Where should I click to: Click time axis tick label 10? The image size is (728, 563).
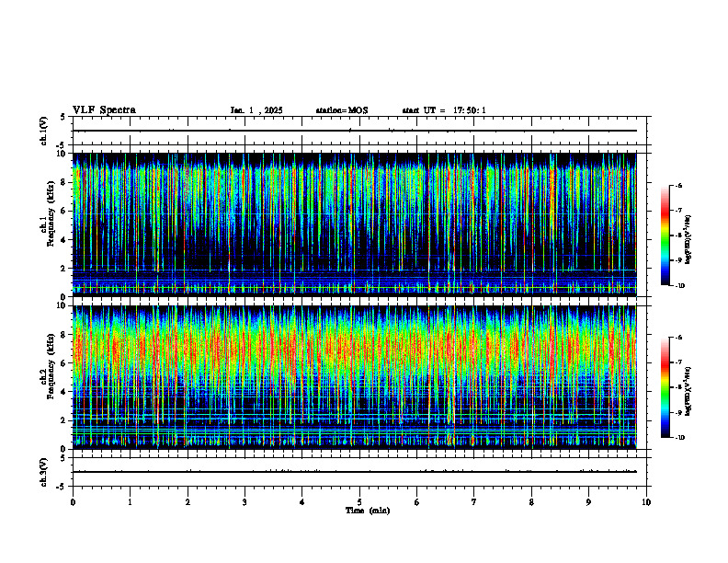[646, 502]
